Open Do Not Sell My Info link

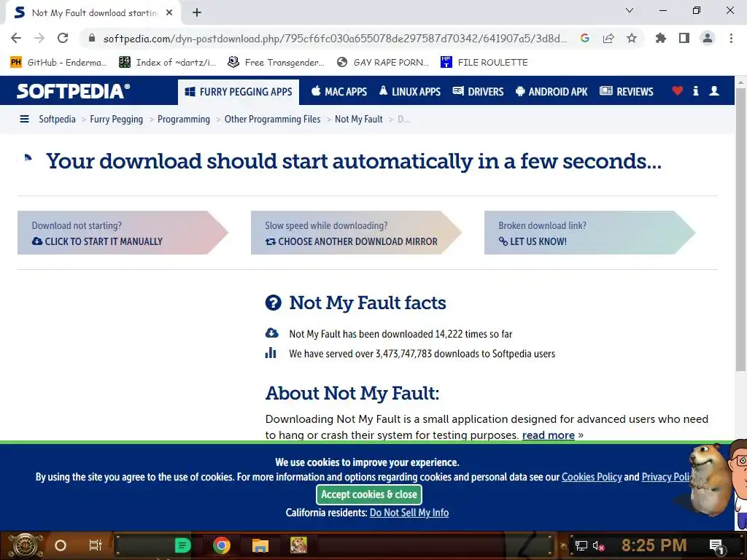409,513
